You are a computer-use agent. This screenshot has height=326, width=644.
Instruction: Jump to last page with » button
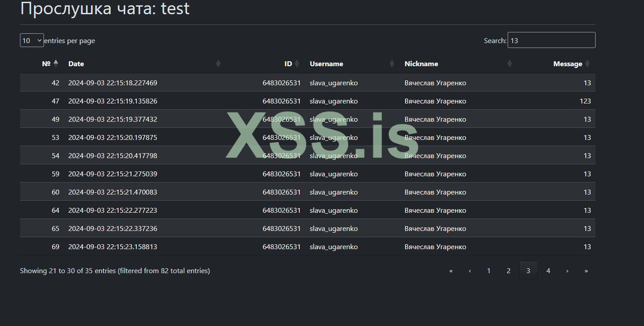[x=586, y=270]
